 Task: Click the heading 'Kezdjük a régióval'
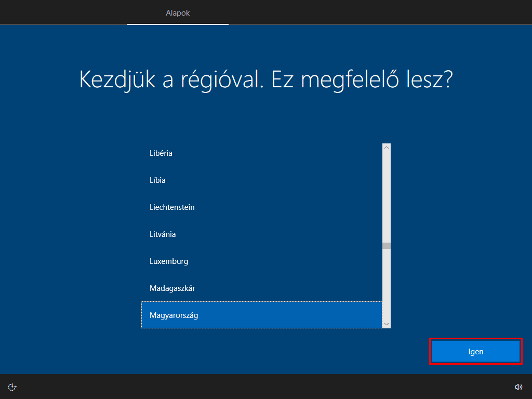pos(265,79)
